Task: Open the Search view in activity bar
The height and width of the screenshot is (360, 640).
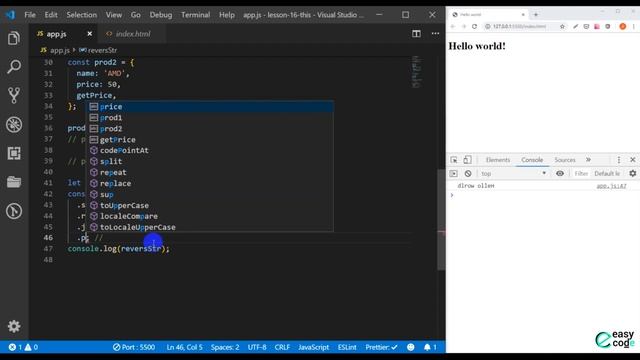Action: coord(14,67)
